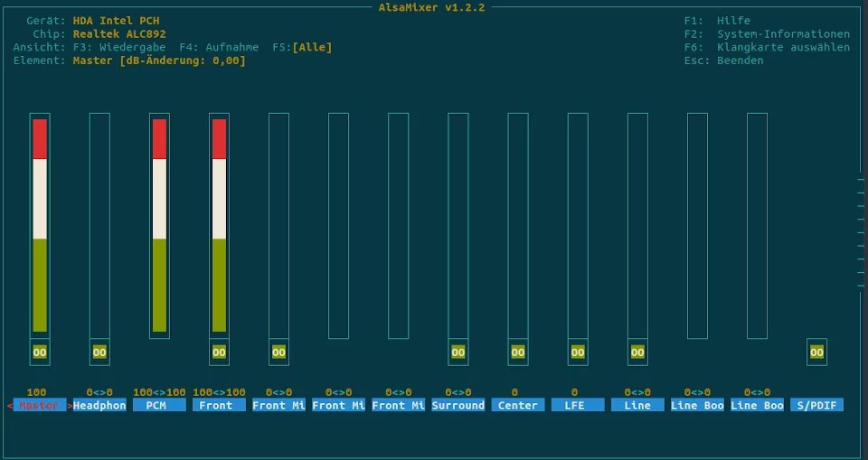Click the 0 value above Center
This screenshot has width=868, height=460.
point(514,392)
